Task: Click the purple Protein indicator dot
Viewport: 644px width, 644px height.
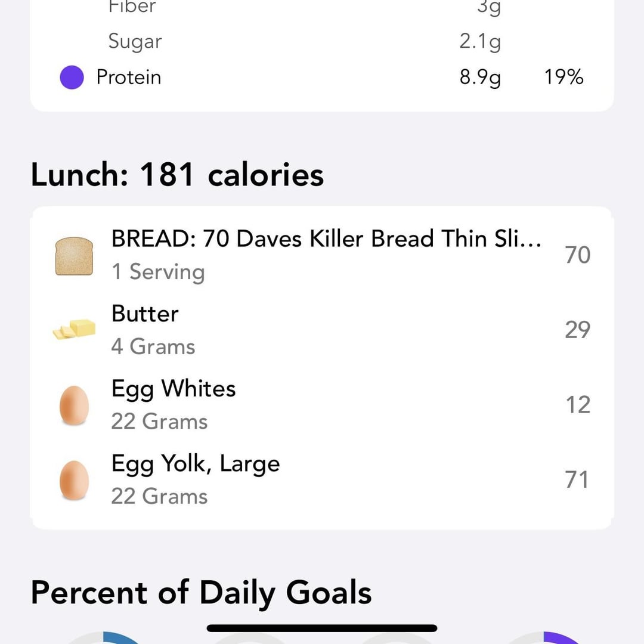Action: pyautogui.click(x=72, y=77)
